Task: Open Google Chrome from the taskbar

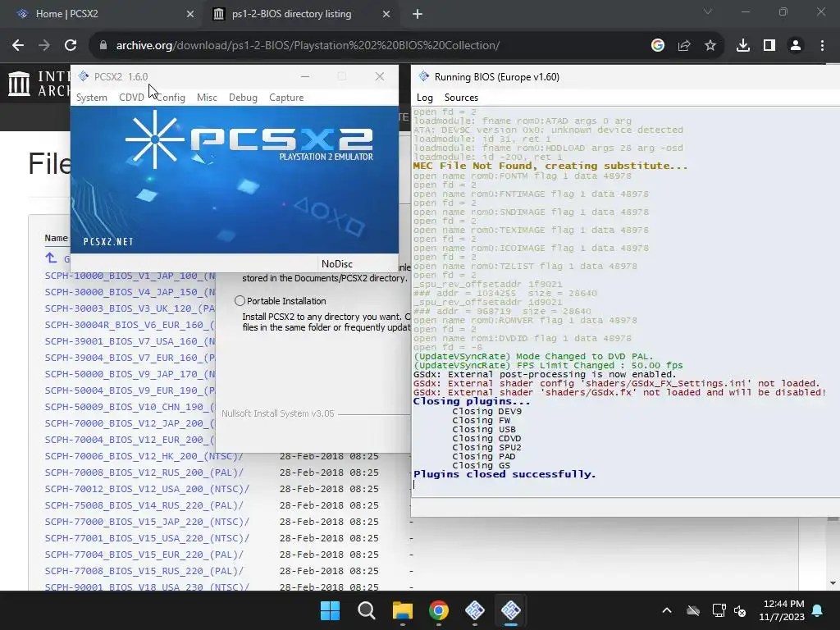Action: [439, 610]
